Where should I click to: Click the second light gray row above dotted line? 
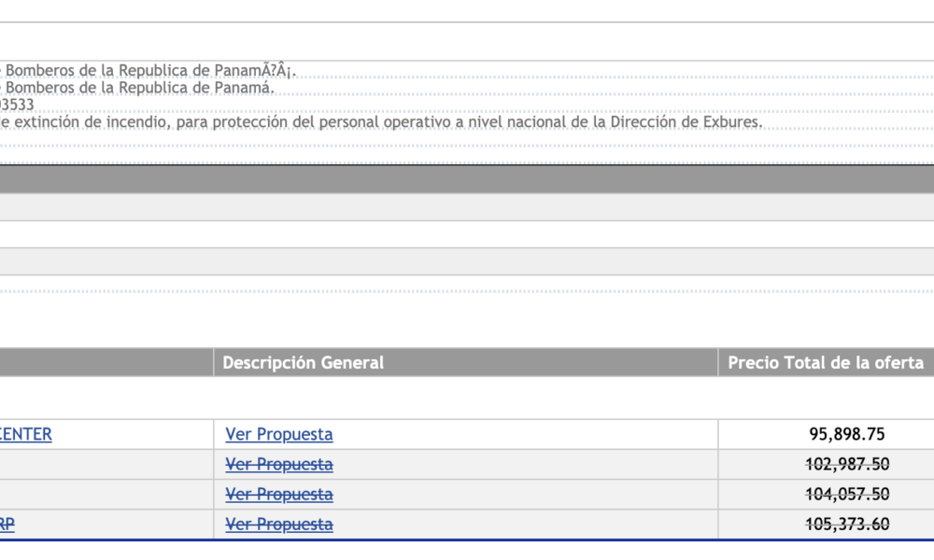467,262
